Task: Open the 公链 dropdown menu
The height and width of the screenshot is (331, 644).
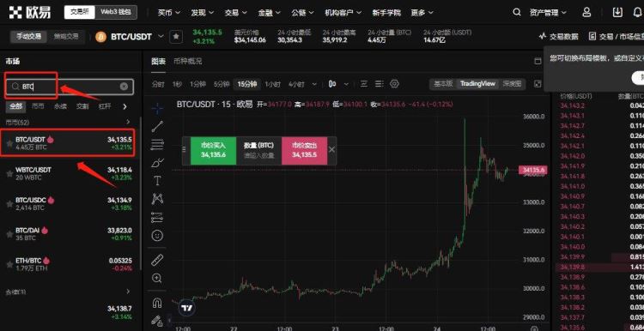Action: [x=303, y=12]
